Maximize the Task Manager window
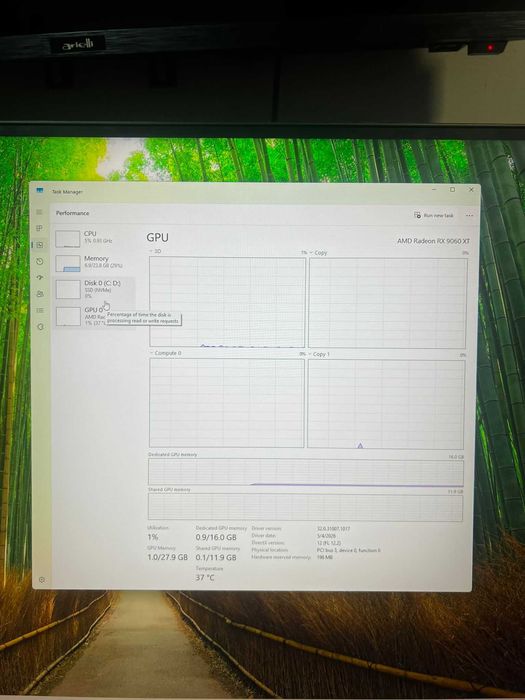 [452, 189]
